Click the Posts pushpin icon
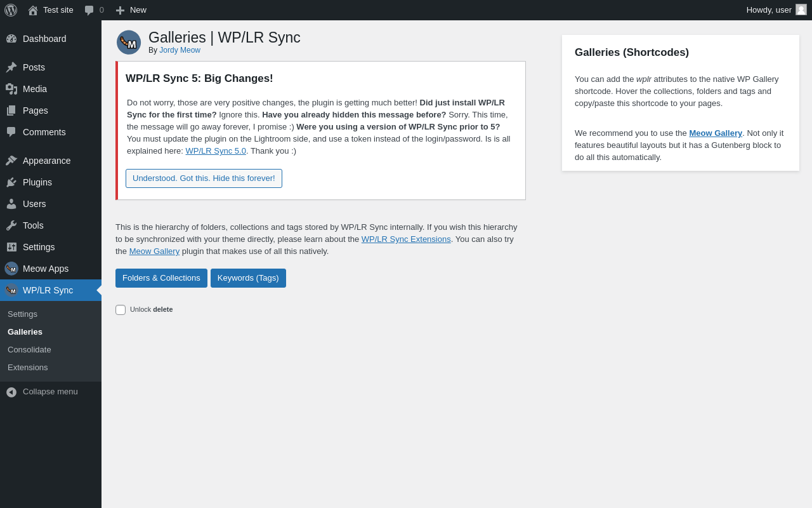 [x=11, y=67]
